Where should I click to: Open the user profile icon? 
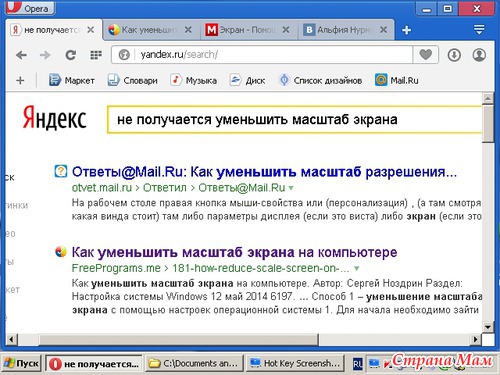(x=479, y=55)
